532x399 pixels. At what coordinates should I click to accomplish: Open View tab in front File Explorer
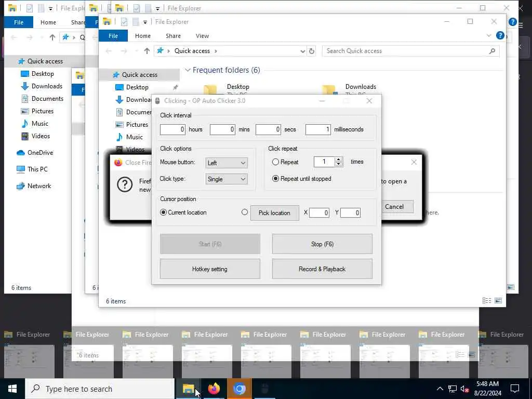click(x=202, y=36)
